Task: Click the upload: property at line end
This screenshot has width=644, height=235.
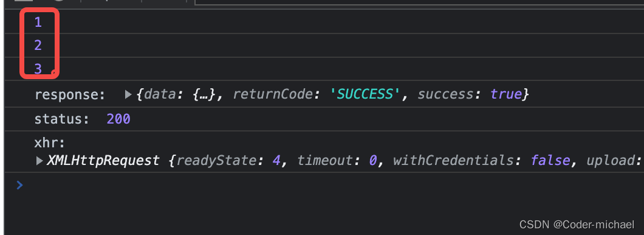Action: [614, 160]
